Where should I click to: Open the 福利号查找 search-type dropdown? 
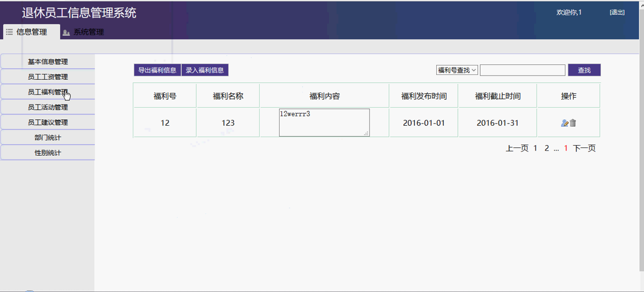point(457,70)
